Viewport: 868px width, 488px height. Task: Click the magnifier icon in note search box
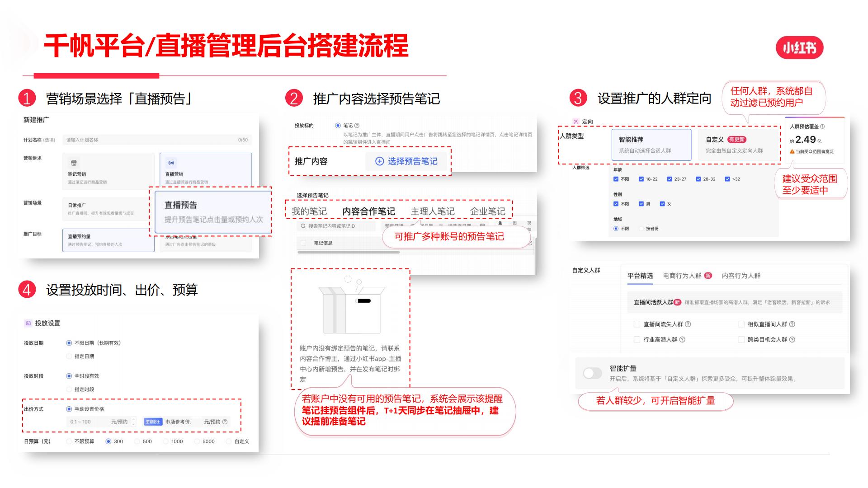pyautogui.click(x=303, y=226)
